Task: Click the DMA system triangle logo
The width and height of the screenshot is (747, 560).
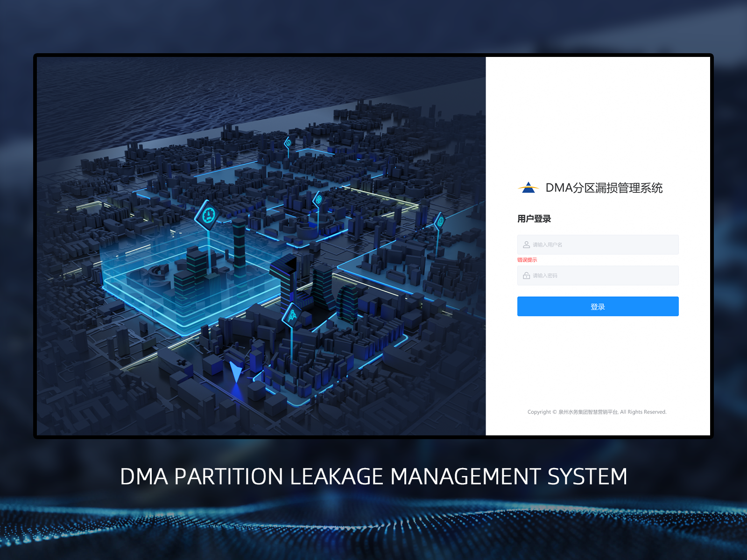Action: (x=529, y=187)
